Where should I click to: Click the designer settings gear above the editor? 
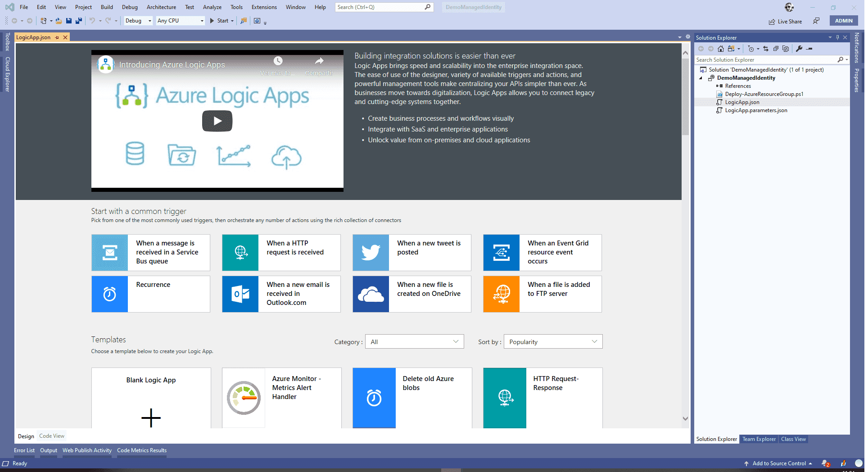[x=688, y=36]
